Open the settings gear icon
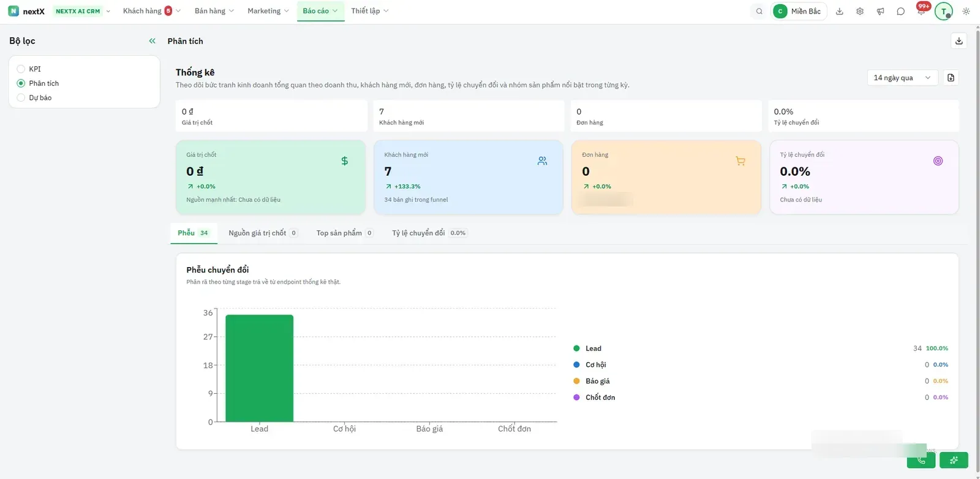The width and height of the screenshot is (980, 479). 860,11
